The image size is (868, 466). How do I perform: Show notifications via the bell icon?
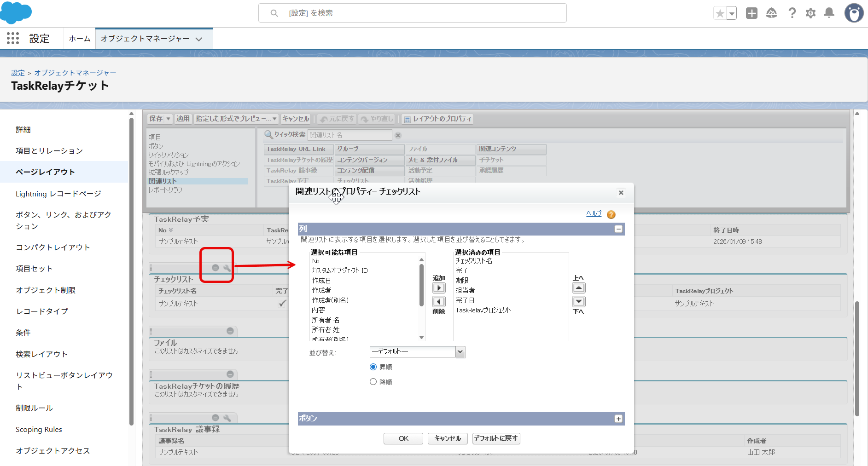(x=829, y=13)
